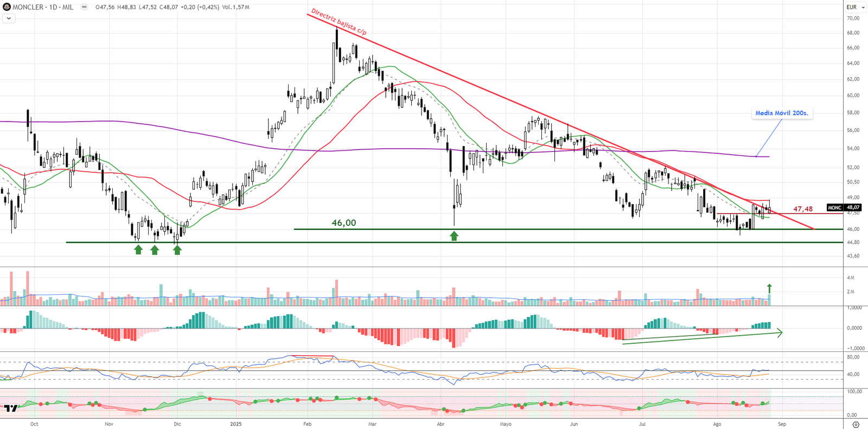Select the 'Media Móvil 200s.' annotation
Screen dimensions: 868x429
tap(781, 113)
